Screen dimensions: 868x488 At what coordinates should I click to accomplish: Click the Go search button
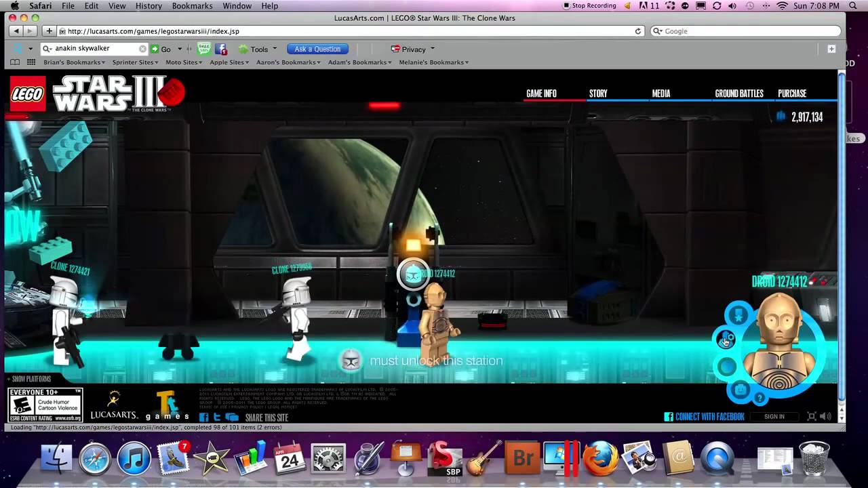pos(161,49)
